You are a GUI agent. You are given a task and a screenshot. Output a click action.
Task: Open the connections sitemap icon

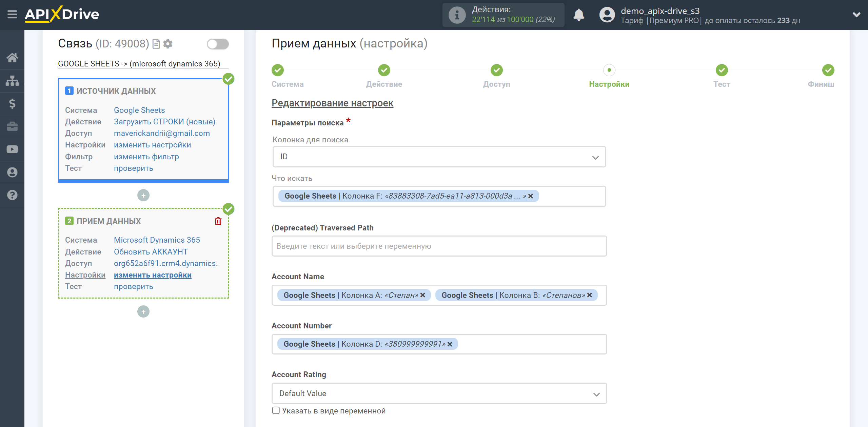(12, 81)
